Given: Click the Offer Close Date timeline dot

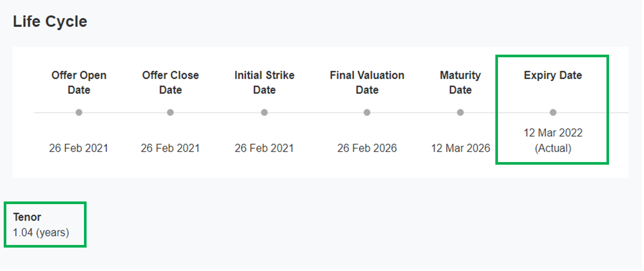Looking at the screenshot, I should [170, 112].
